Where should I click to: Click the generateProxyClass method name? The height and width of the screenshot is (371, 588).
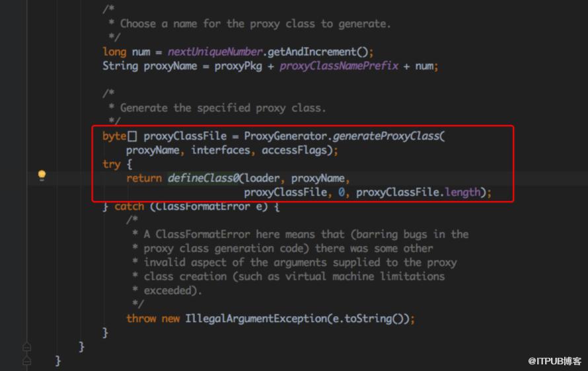[386, 136]
